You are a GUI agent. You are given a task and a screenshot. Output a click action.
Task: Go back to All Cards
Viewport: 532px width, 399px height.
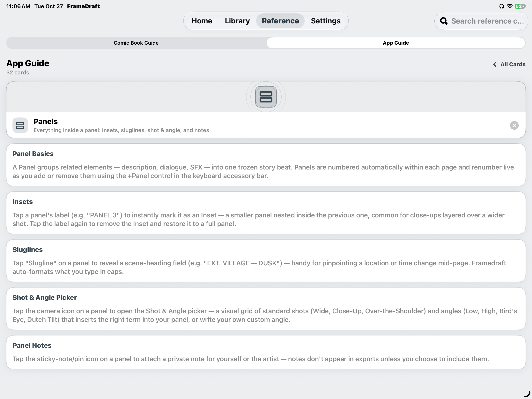coord(509,64)
